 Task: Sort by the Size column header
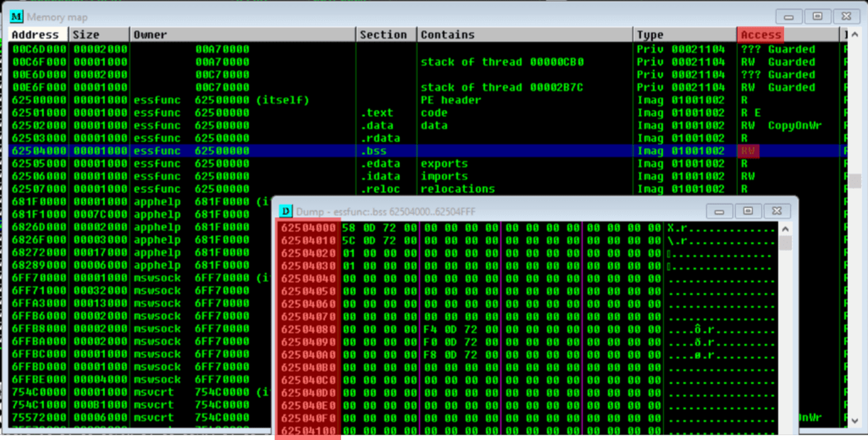click(x=99, y=35)
